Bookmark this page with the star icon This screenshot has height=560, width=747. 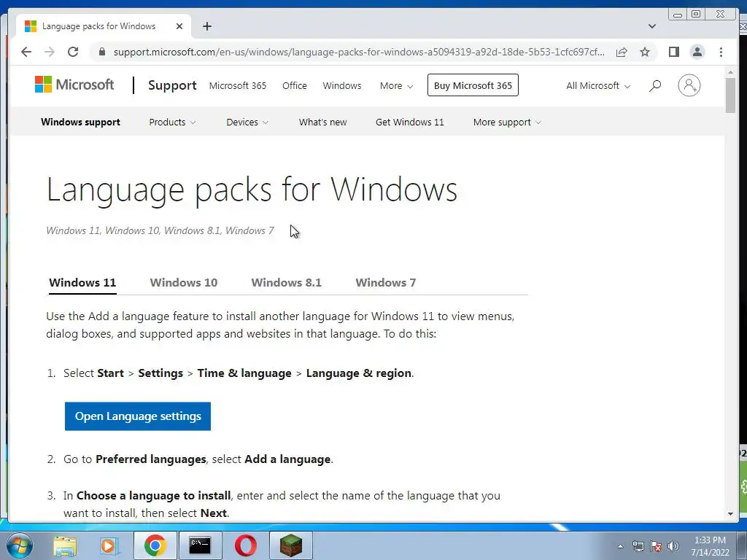pyautogui.click(x=645, y=52)
